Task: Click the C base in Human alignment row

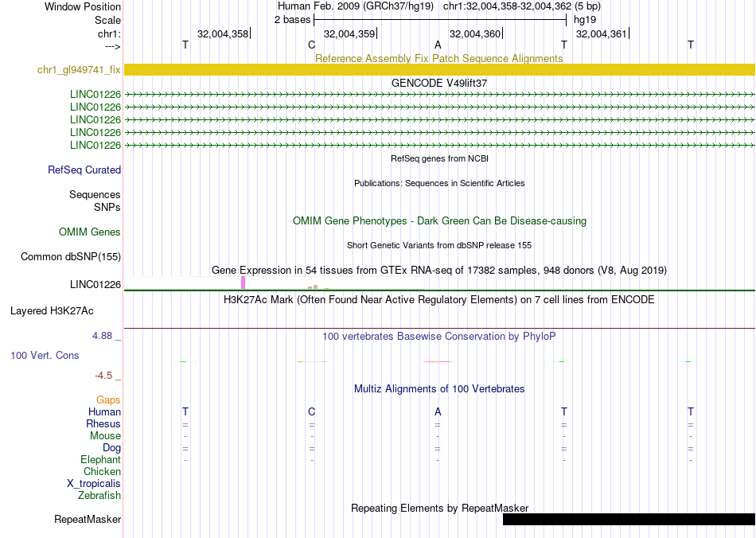Action: coord(311,411)
